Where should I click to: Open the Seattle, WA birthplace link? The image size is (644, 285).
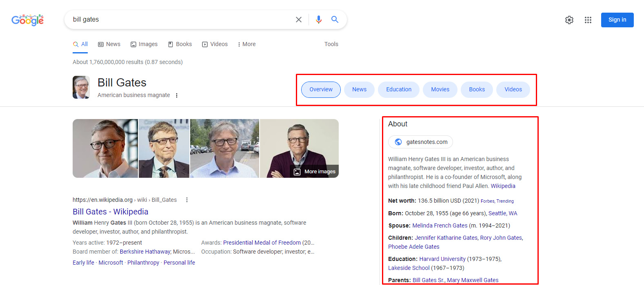click(x=503, y=213)
